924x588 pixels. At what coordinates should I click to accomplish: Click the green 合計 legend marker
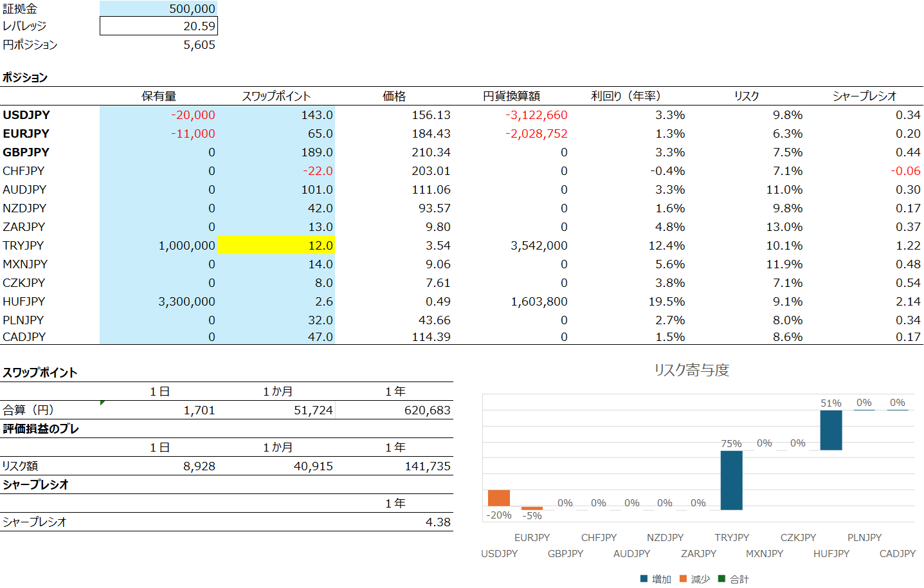pos(721,579)
